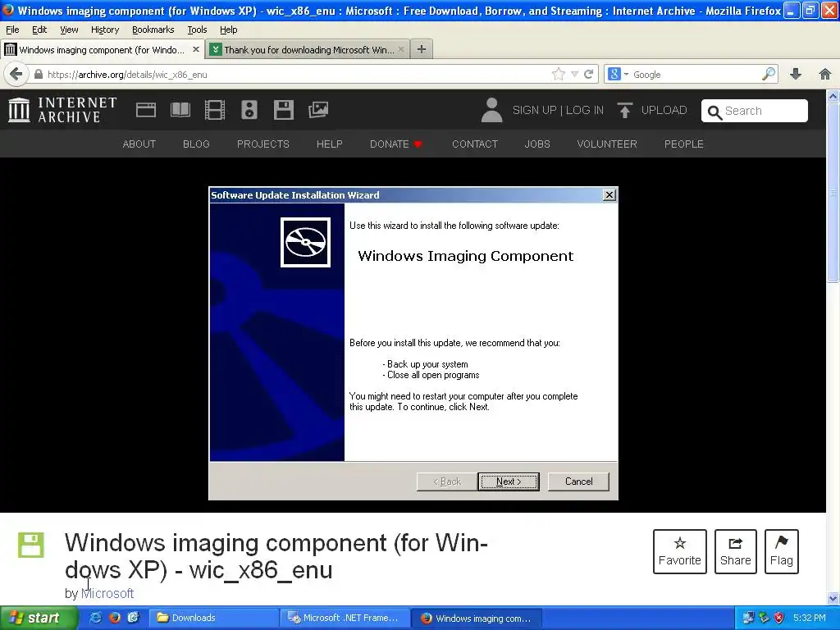The image size is (840, 630).
Task: Click the wizard screenshot image
Action: (413, 344)
